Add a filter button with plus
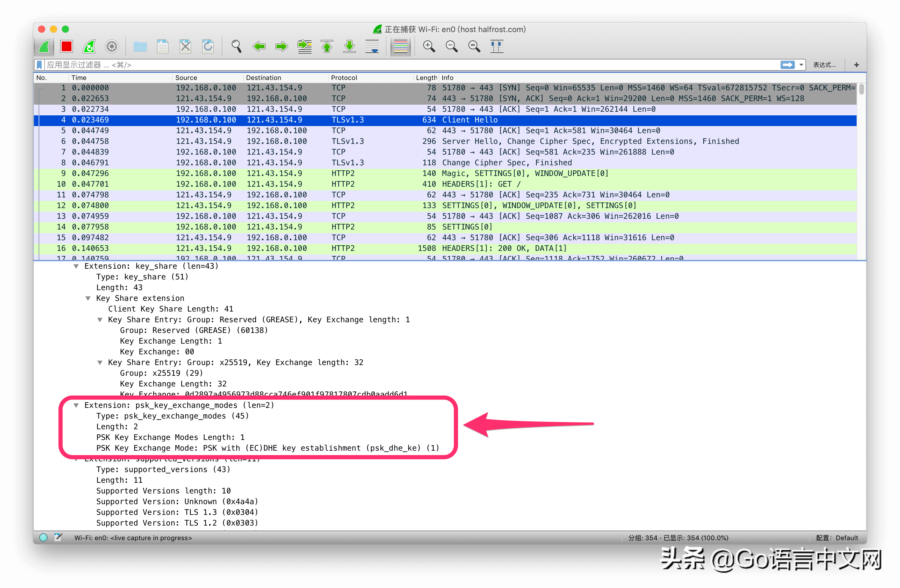The image size is (900, 588). pyautogui.click(x=857, y=65)
